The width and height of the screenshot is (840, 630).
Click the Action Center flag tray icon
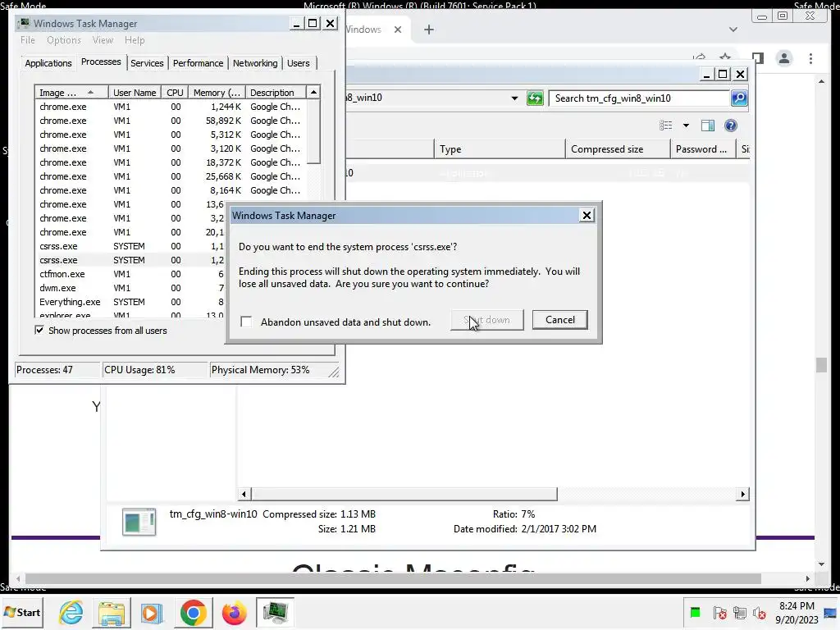[x=720, y=612]
